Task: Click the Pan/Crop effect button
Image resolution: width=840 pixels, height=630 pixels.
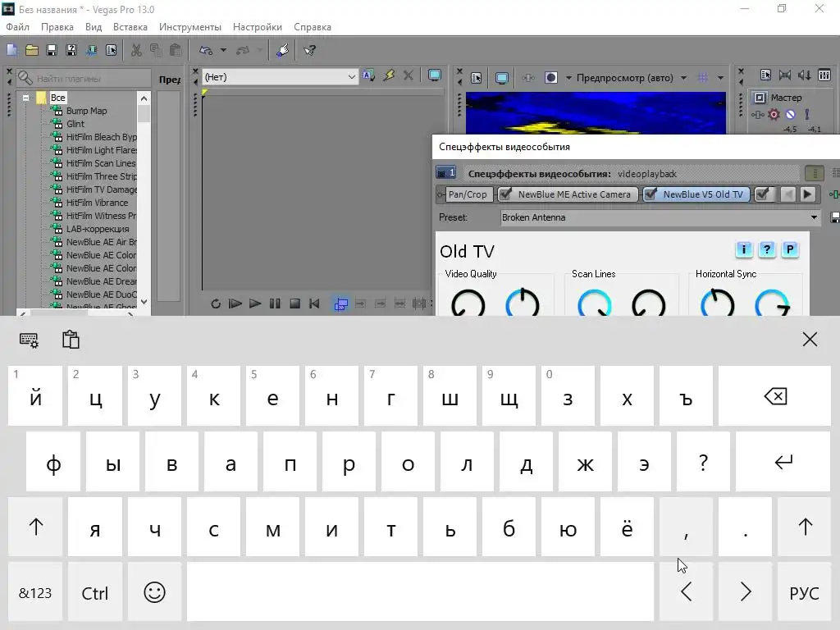Action: point(468,194)
